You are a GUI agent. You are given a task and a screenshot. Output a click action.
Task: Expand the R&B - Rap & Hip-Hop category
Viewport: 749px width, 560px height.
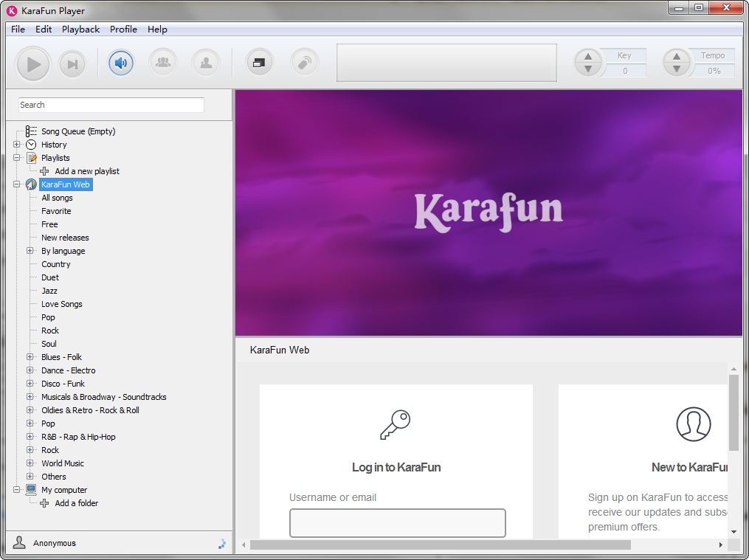coord(30,437)
